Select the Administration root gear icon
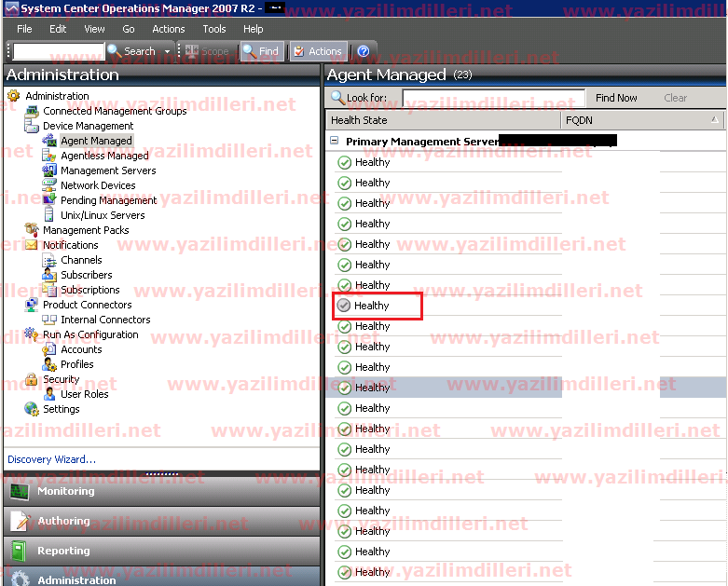Image resolution: width=728 pixels, height=586 pixels. (14, 96)
